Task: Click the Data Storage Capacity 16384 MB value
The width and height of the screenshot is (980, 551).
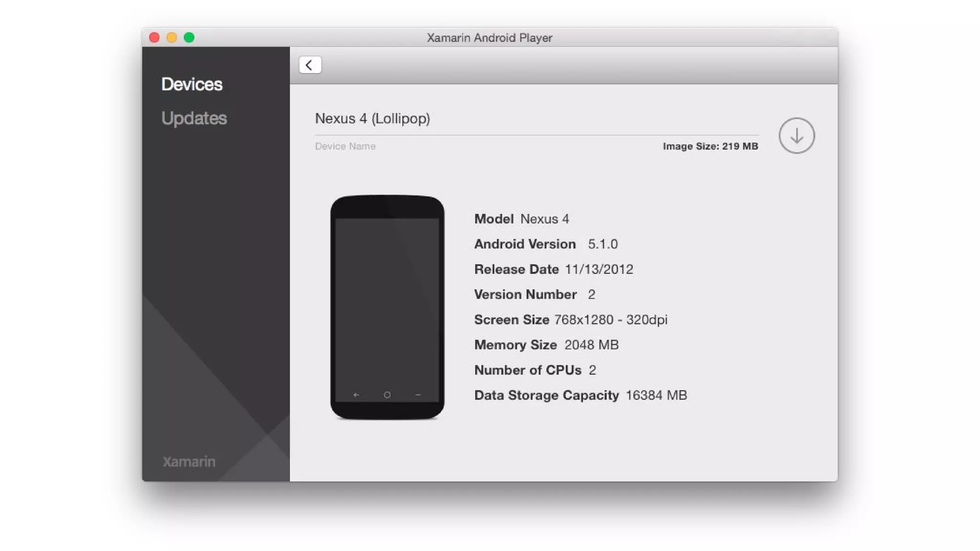Action: (x=656, y=396)
